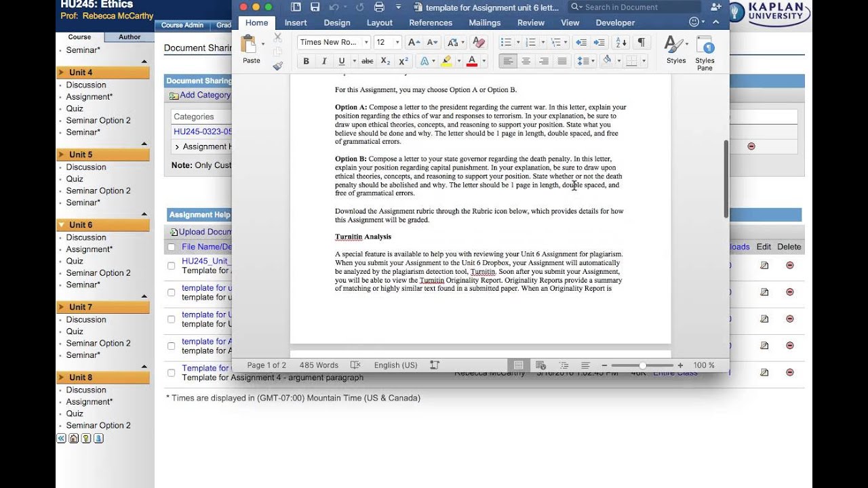Open the Design ribbon tab

coord(337,22)
